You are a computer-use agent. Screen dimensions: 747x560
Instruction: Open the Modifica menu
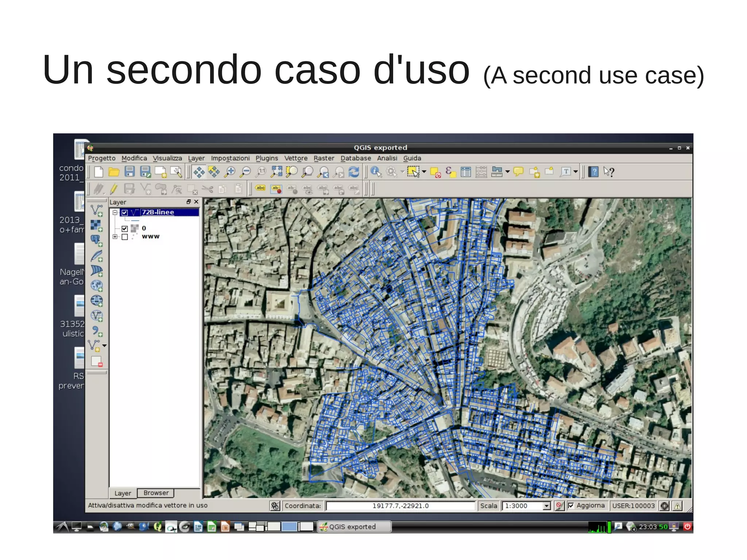coord(134,158)
